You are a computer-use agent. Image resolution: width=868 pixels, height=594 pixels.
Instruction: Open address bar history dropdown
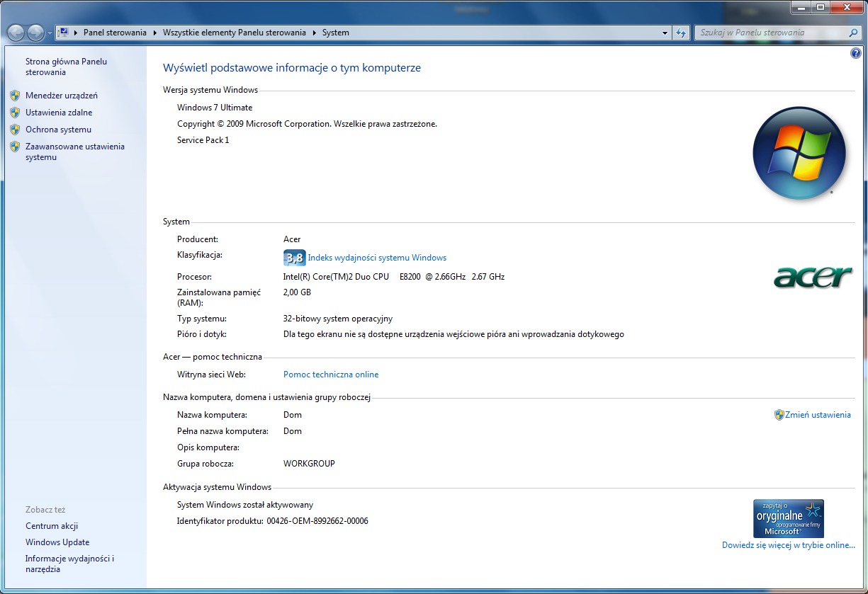point(665,33)
